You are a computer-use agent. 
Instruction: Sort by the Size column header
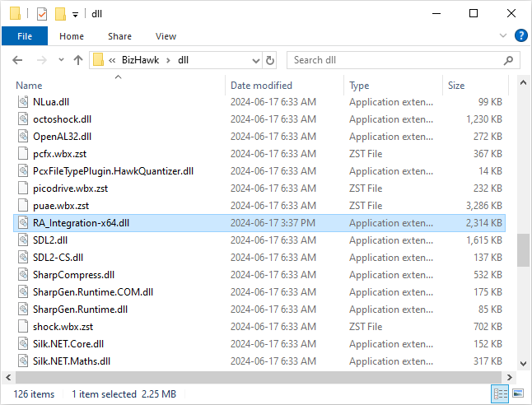coord(456,86)
